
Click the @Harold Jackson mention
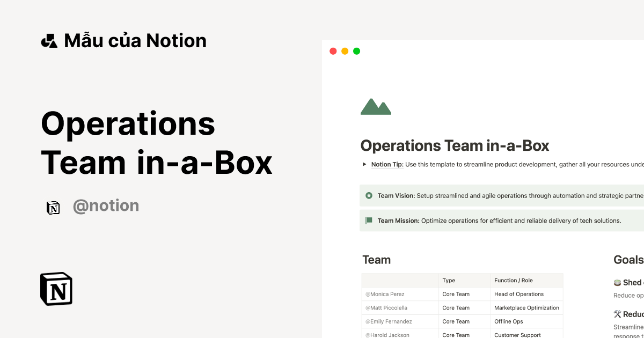point(387,335)
